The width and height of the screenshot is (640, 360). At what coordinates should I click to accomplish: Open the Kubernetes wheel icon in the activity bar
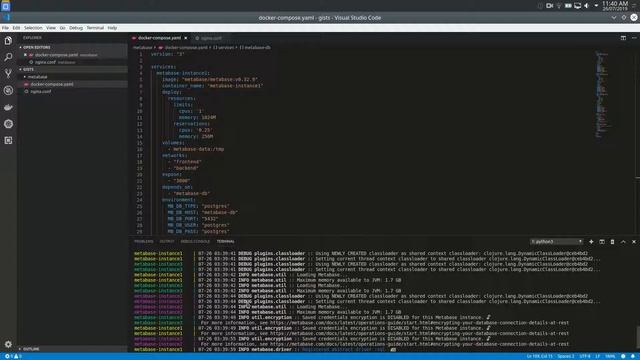8,124
